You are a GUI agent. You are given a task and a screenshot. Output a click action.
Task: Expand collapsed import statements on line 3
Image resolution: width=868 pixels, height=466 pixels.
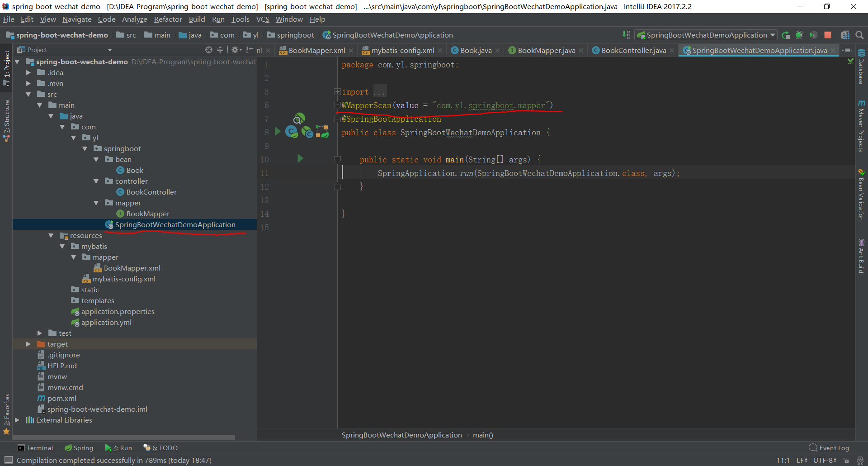(x=337, y=91)
